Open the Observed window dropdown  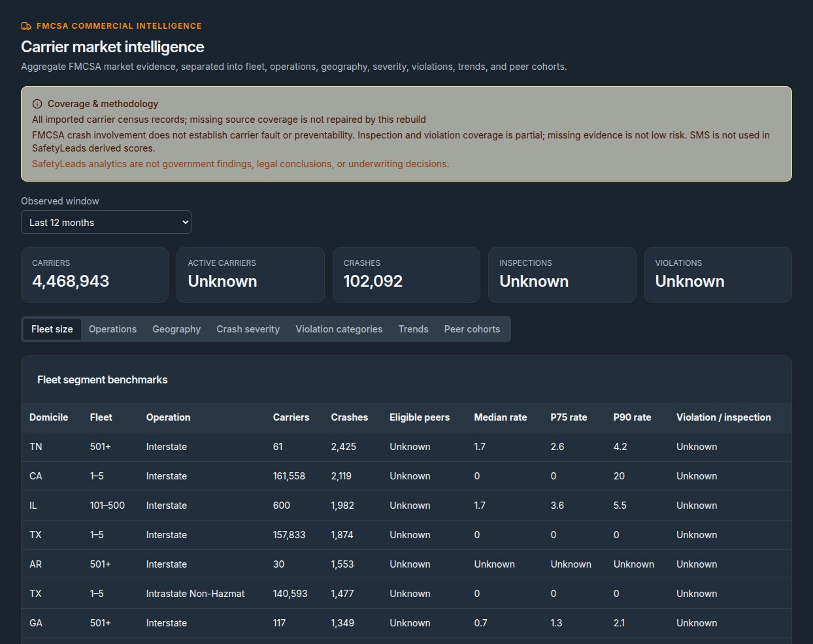click(106, 222)
